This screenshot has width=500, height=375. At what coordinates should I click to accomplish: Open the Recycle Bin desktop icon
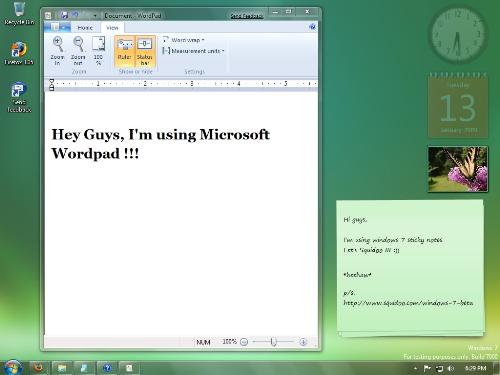coord(19,14)
